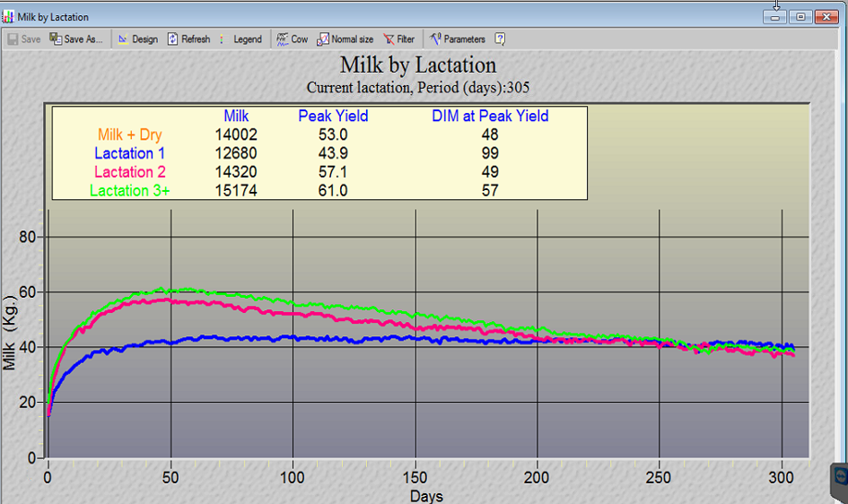The image size is (848, 504).
Task: Switch to Design mode
Action: point(138,39)
